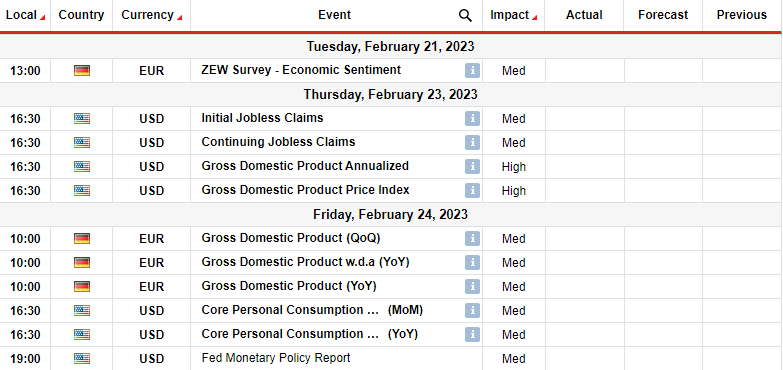Click EUR currency in Gross Domestic Product (QoQ) row
The image size is (783, 370).
click(x=151, y=239)
